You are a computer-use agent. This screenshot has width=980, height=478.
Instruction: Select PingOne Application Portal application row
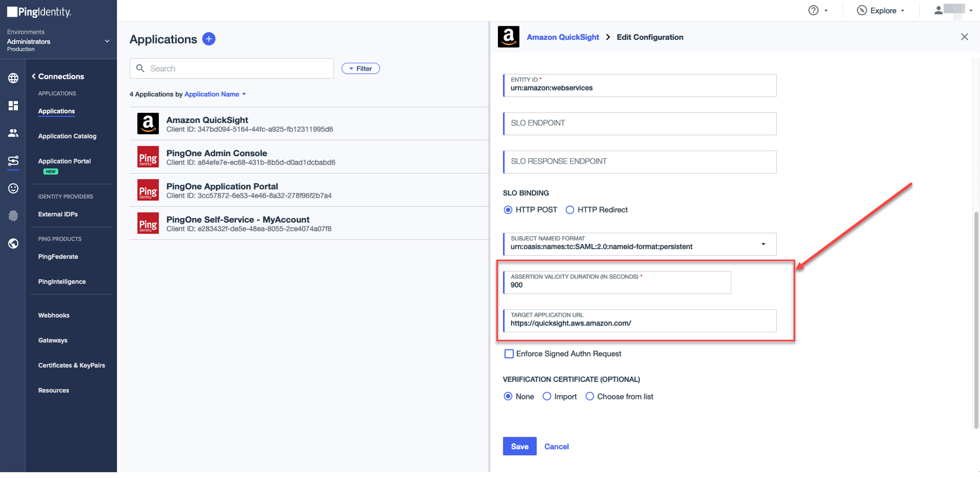(x=309, y=190)
